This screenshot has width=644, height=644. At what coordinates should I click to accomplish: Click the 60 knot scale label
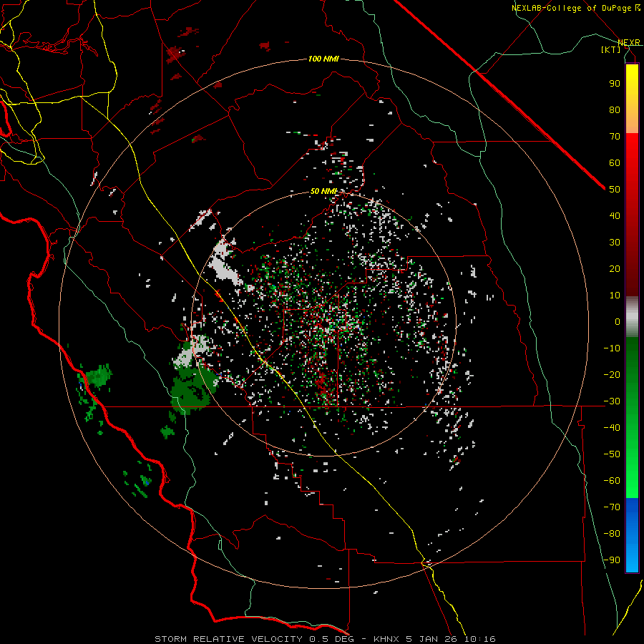tap(615, 162)
